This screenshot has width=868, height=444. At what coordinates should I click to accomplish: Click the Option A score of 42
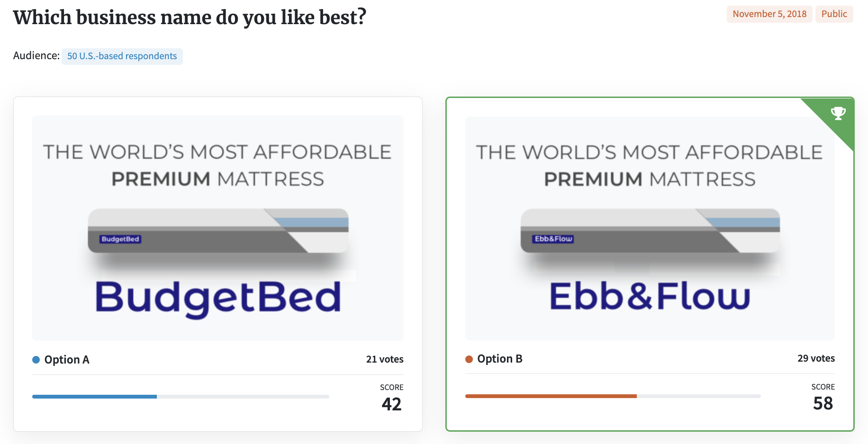[x=391, y=404]
